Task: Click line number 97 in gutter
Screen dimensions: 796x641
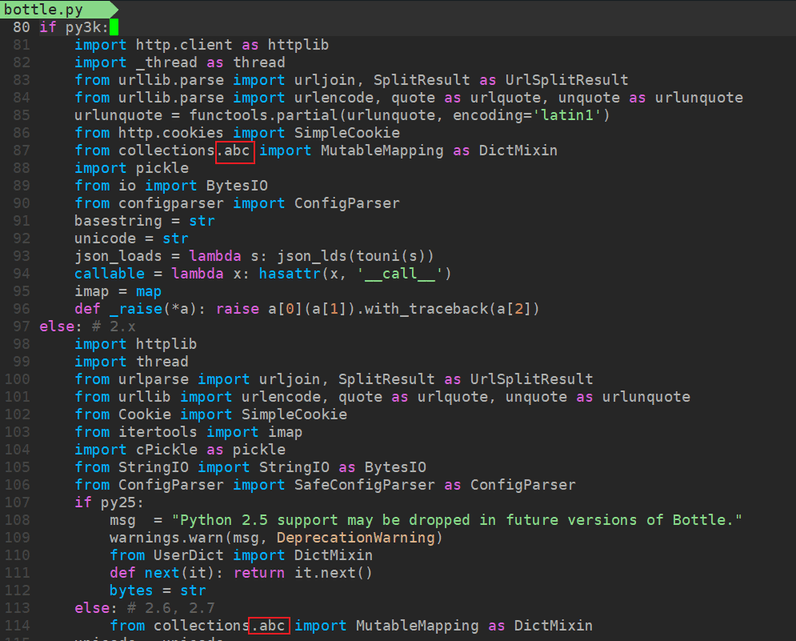Action: coord(21,326)
